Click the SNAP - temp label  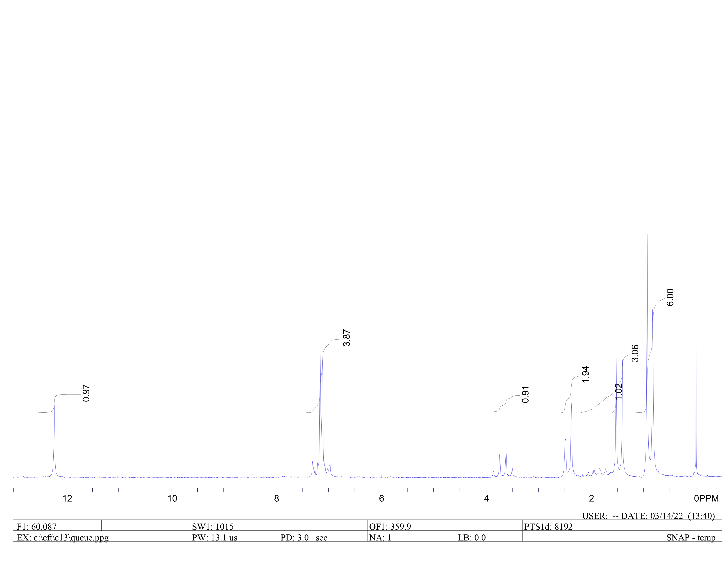coord(691,538)
